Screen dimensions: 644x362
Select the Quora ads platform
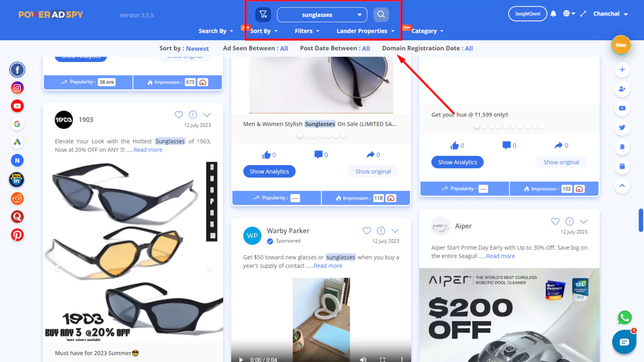(x=17, y=217)
